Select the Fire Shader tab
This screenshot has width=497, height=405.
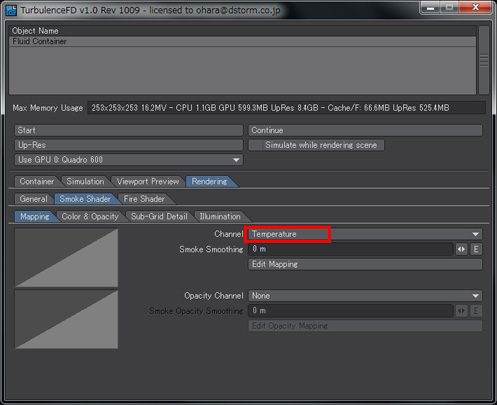tap(144, 199)
